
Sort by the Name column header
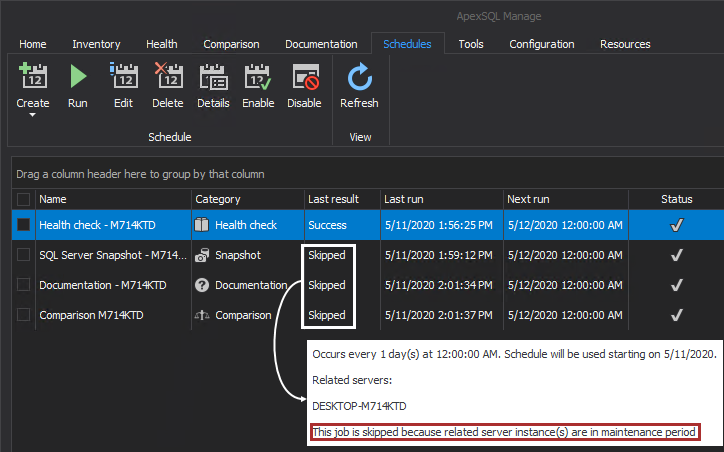(x=114, y=199)
